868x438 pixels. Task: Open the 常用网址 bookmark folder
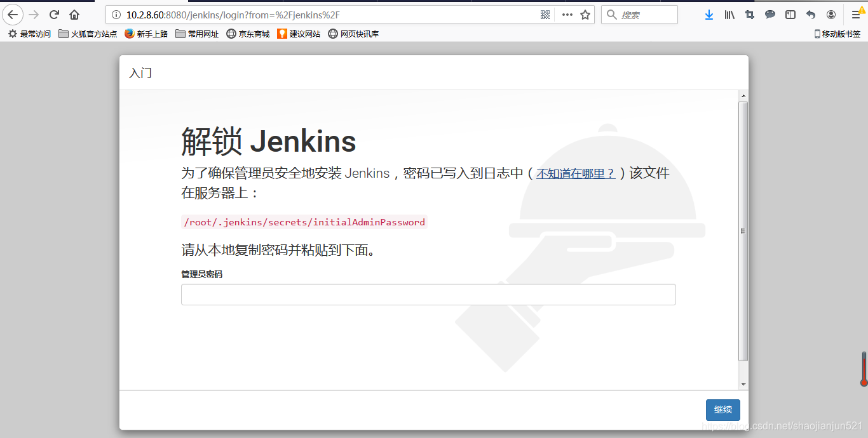click(x=197, y=34)
